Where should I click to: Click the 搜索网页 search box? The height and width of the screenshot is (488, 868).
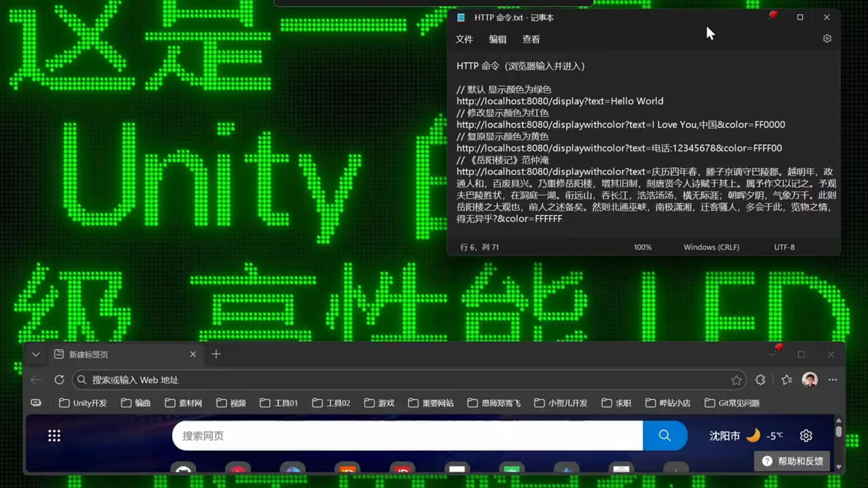click(407, 436)
